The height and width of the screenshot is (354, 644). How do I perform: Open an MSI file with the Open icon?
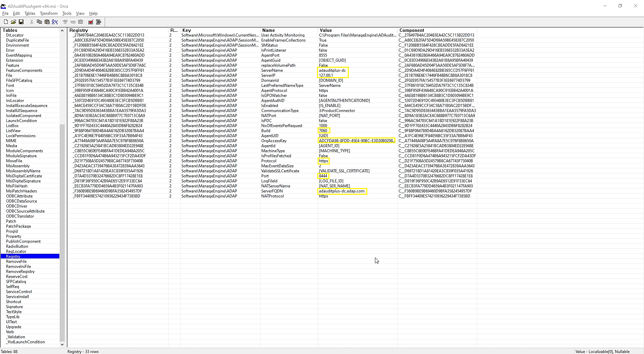14,22
